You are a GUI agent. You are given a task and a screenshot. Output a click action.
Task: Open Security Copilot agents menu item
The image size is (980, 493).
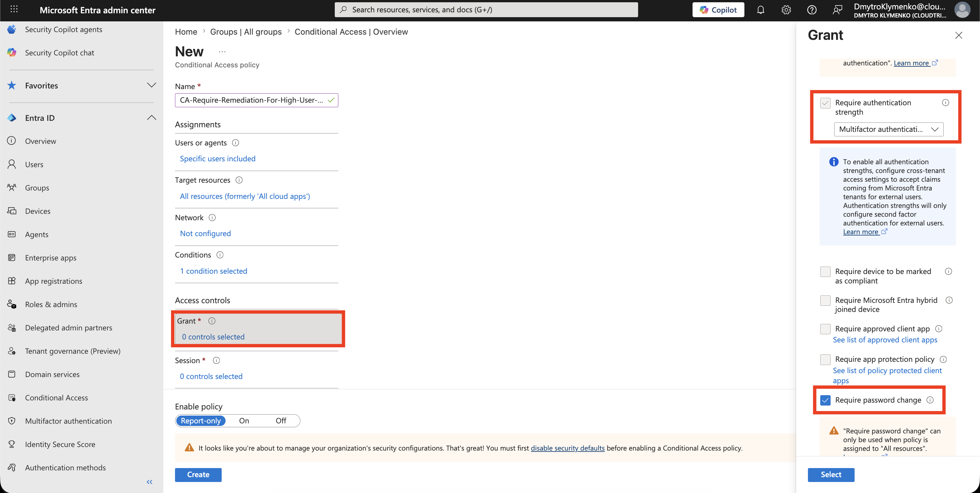(x=64, y=29)
